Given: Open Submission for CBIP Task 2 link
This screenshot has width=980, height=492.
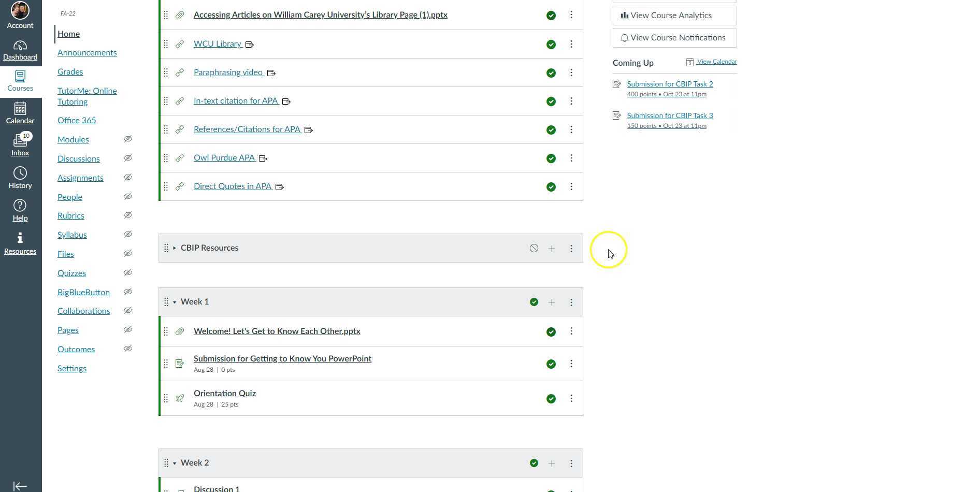Looking at the screenshot, I should [x=670, y=84].
